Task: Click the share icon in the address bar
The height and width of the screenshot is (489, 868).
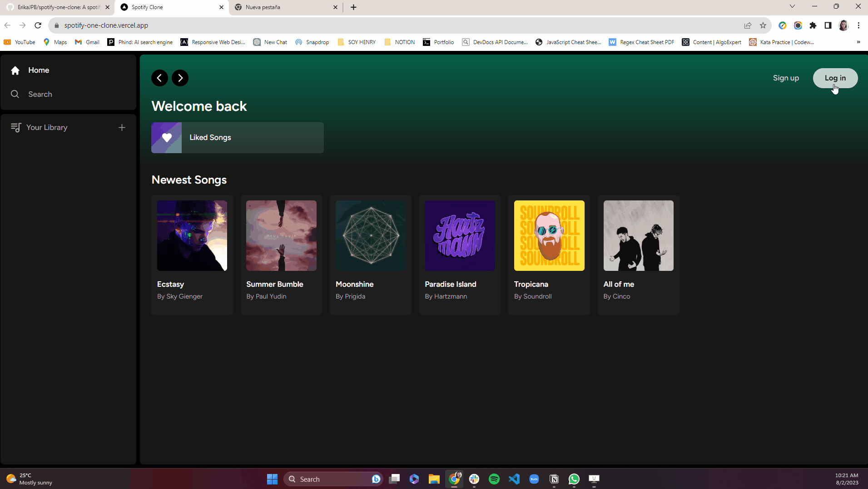Action: tap(748, 25)
